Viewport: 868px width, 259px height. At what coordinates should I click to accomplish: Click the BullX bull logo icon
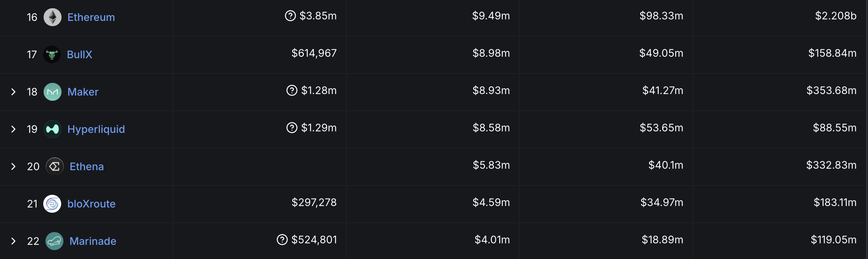[52, 54]
